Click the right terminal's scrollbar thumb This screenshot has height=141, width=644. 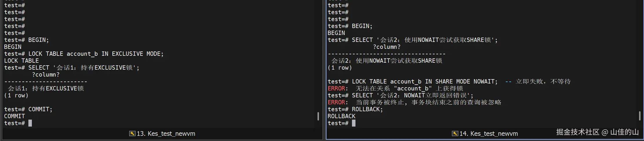coord(640,116)
